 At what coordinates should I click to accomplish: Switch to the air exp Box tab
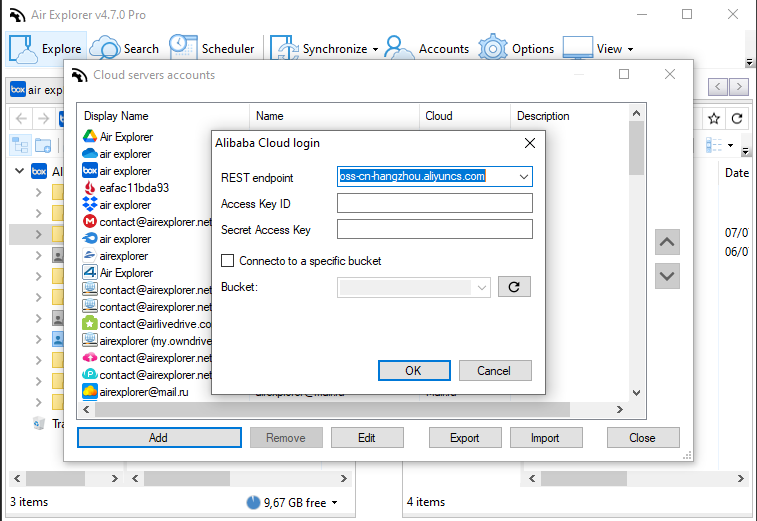(36, 90)
